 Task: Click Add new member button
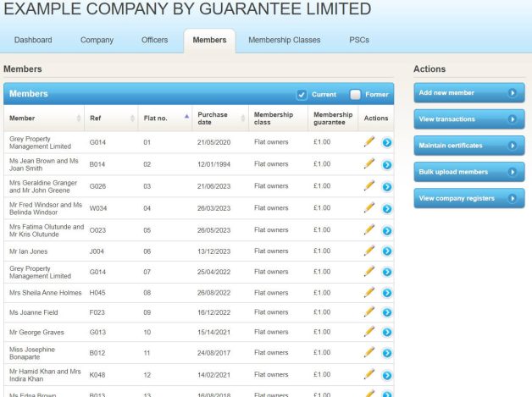click(x=468, y=92)
